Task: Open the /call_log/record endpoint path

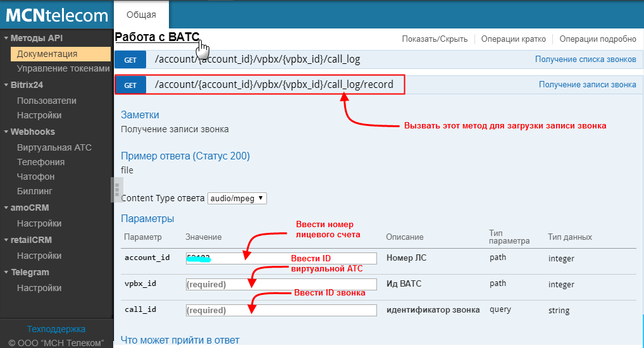Action: [274, 85]
